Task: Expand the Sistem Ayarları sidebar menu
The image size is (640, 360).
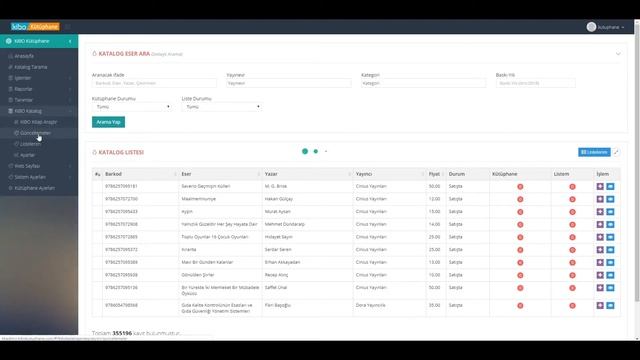Action: (x=39, y=177)
